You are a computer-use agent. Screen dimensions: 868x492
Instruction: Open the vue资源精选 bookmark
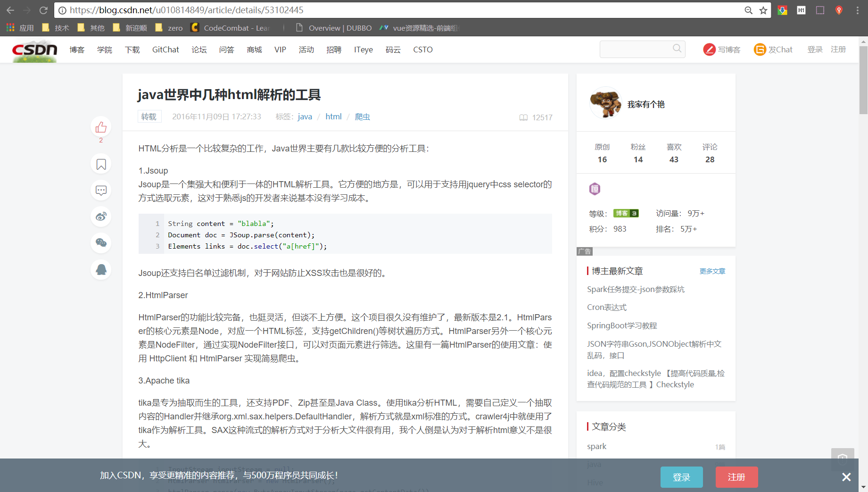click(x=419, y=28)
